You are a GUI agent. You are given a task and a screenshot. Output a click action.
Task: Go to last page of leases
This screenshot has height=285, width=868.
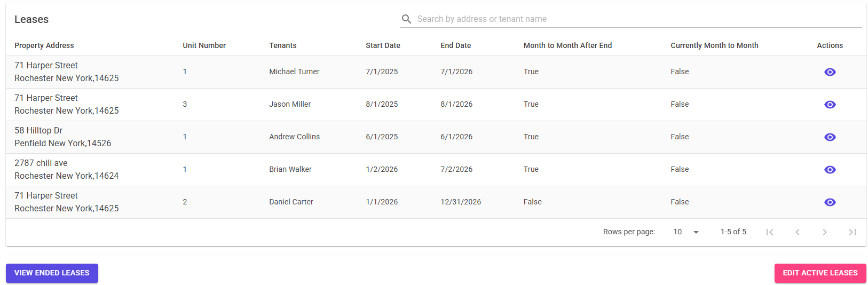tap(853, 232)
